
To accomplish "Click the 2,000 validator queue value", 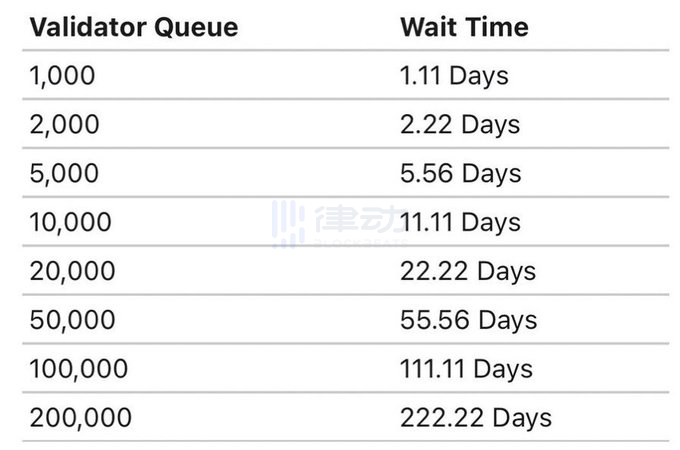I will (64, 124).
